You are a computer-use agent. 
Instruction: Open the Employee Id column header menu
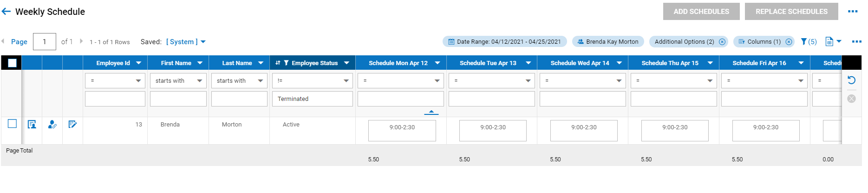138,63
